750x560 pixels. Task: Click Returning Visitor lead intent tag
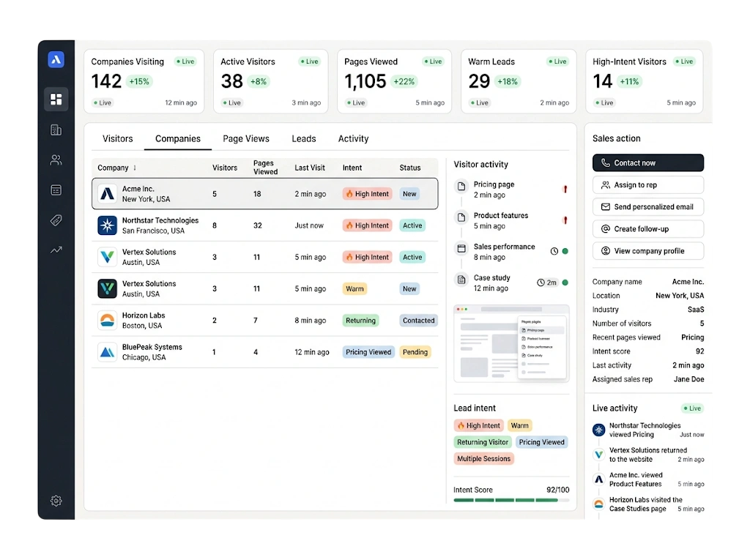[482, 442]
